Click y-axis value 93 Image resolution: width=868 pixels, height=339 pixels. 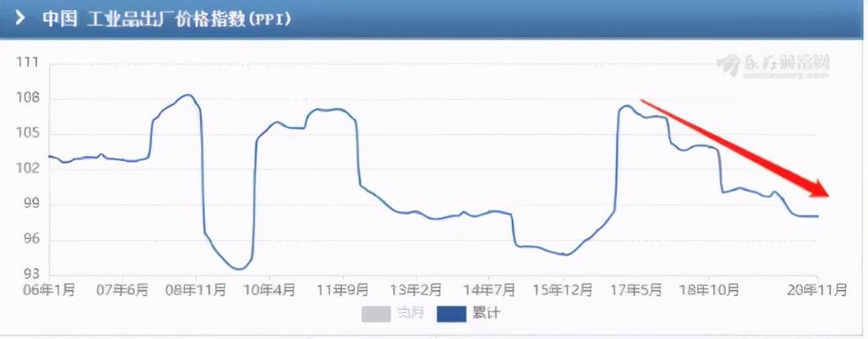click(31, 274)
